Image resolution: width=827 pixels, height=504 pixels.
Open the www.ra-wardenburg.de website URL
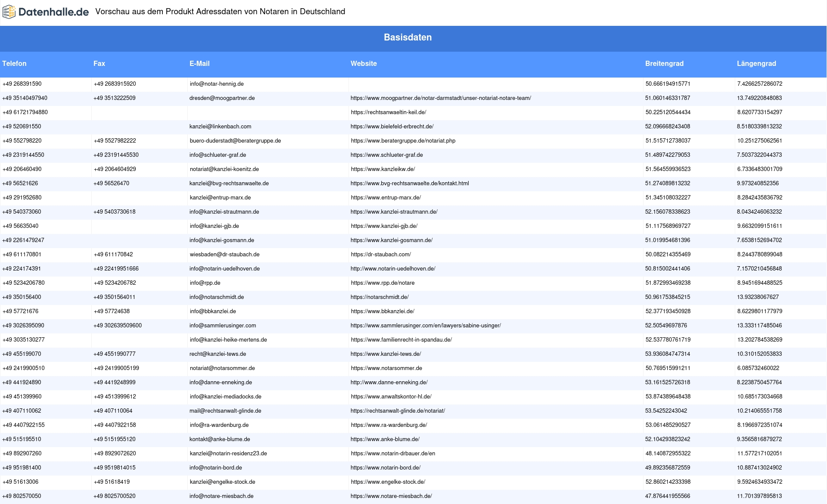pos(389,425)
